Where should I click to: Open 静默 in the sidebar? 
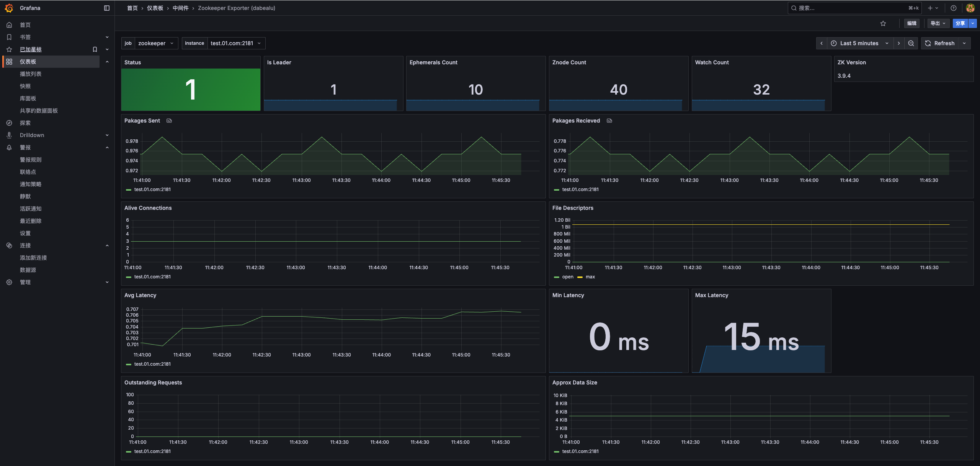25,196
